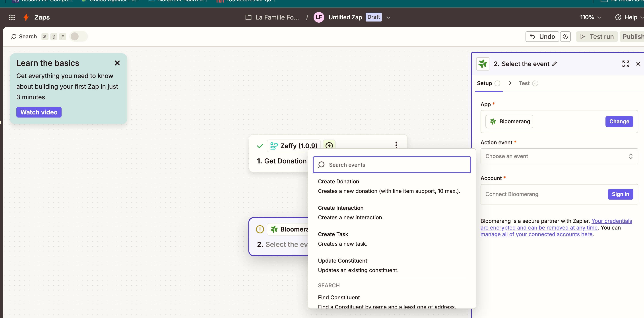Open the Untitled Zap dropdown chevron
Screen dimensions: 644x318
[388, 18]
